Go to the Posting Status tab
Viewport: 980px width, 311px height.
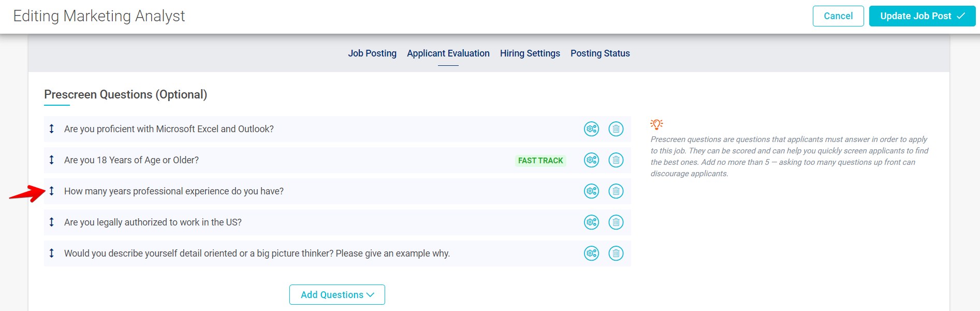[x=600, y=53]
